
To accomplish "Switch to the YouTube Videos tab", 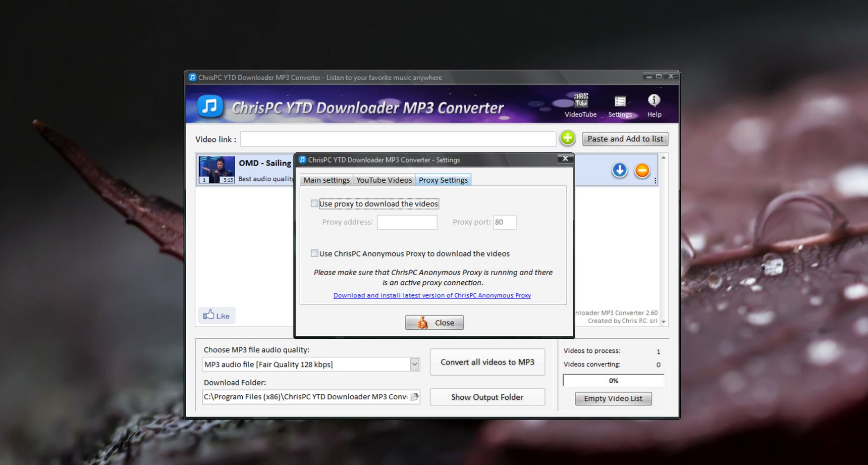I will pos(384,180).
